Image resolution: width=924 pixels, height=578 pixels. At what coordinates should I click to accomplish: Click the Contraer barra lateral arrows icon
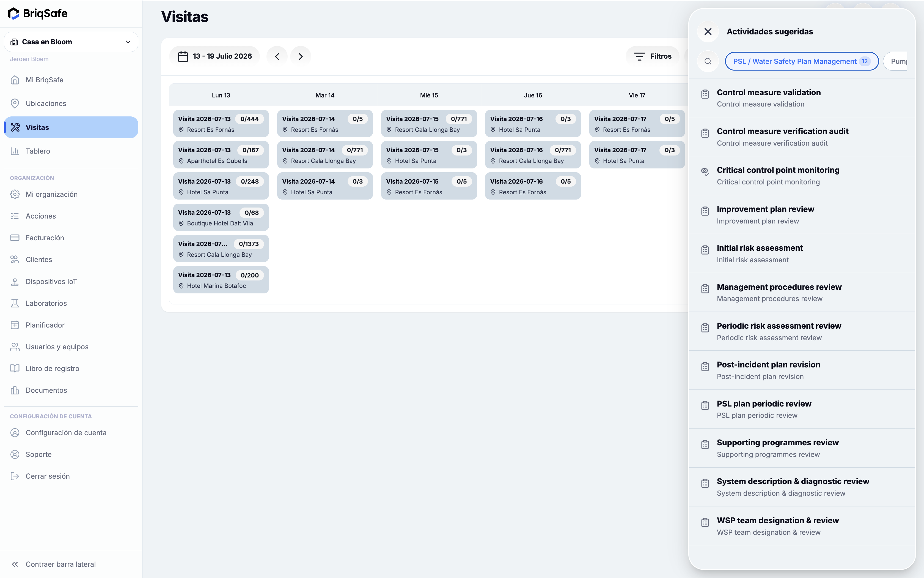tap(15, 564)
